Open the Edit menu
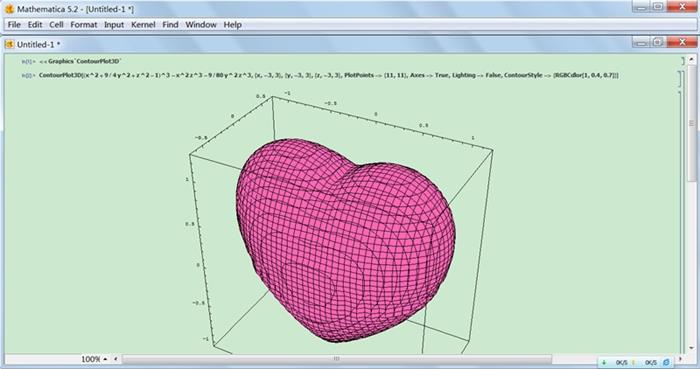This screenshot has width=700, height=369. (35, 25)
